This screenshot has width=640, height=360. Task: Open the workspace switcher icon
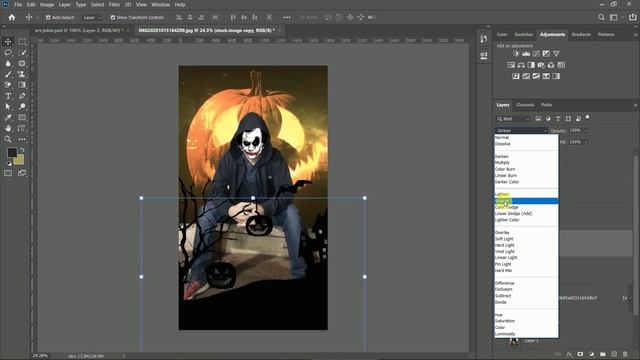[x=613, y=18]
